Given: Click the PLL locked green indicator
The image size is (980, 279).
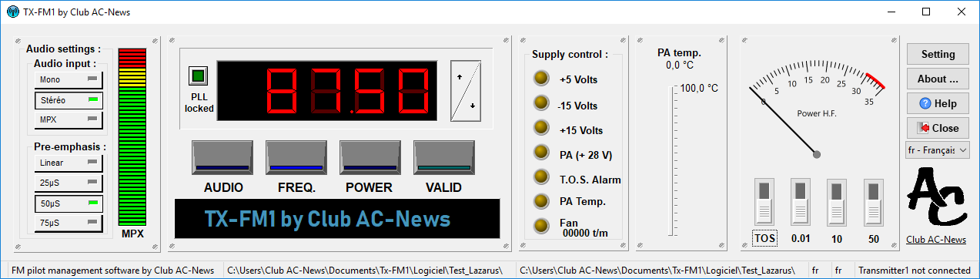Looking at the screenshot, I should pyautogui.click(x=199, y=76).
